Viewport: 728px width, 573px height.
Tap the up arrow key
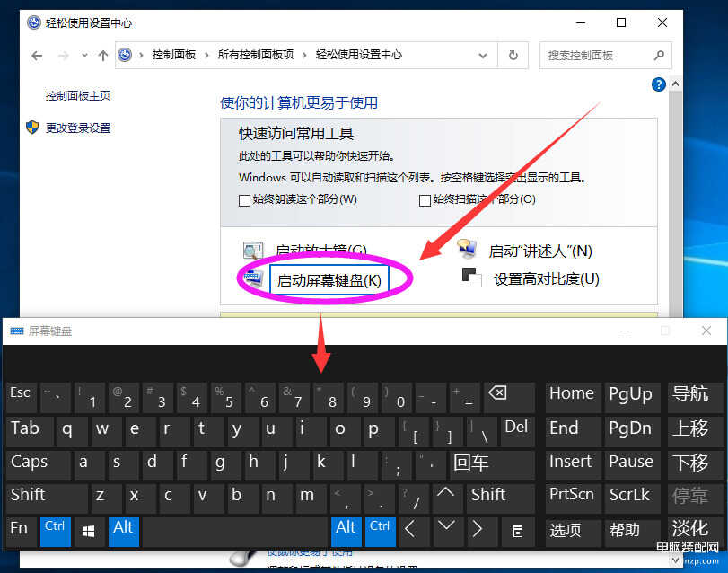pos(448,498)
